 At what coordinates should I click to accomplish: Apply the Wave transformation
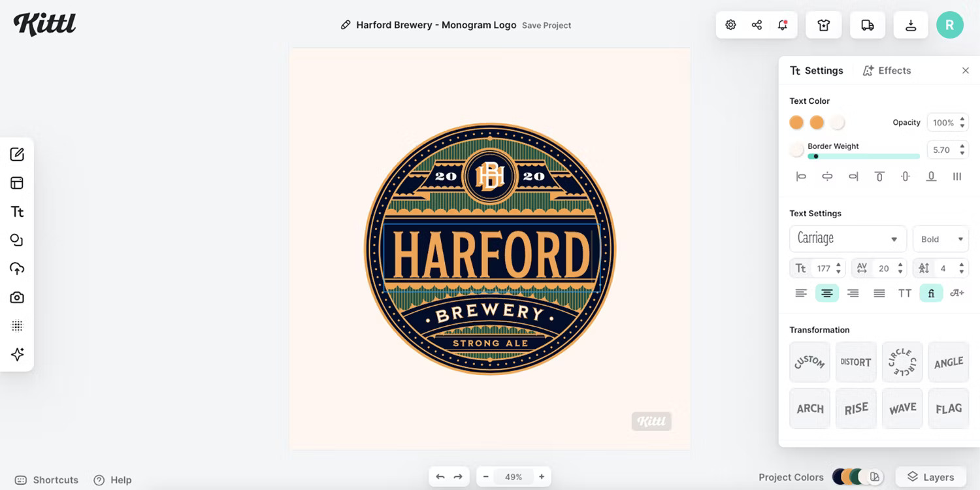[902, 408]
